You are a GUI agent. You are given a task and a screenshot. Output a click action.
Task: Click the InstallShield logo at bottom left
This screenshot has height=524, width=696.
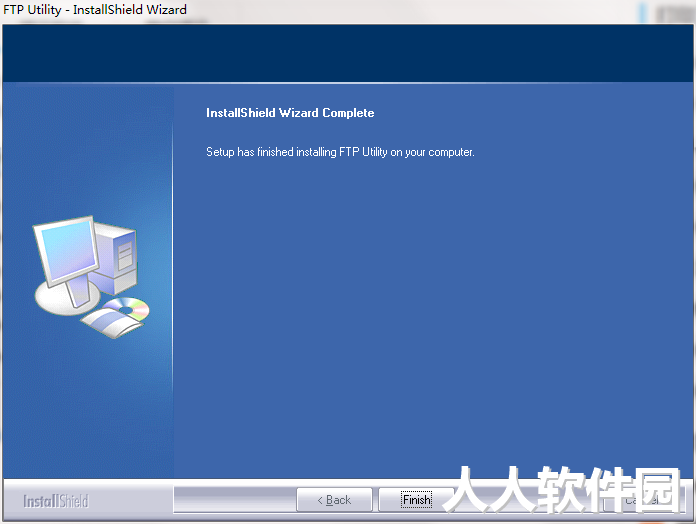click(56, 501)
